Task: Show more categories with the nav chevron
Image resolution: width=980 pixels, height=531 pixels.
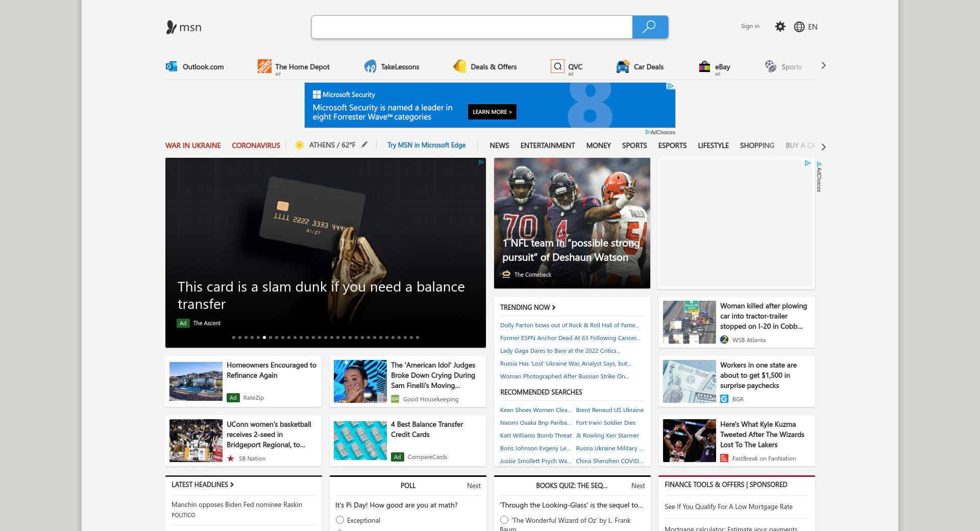Action: (823, 147)
